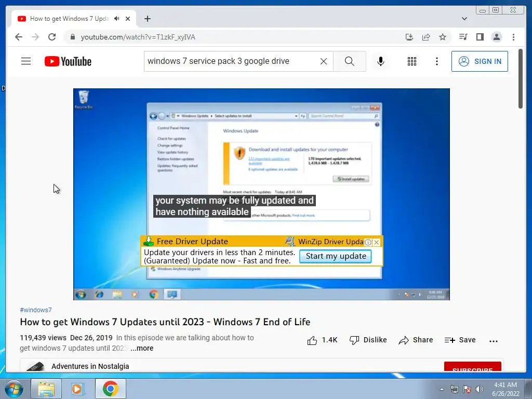Open YouTube's hamburger guide menu
Viewport: 532px width, 399px height.
click(26, 61)
